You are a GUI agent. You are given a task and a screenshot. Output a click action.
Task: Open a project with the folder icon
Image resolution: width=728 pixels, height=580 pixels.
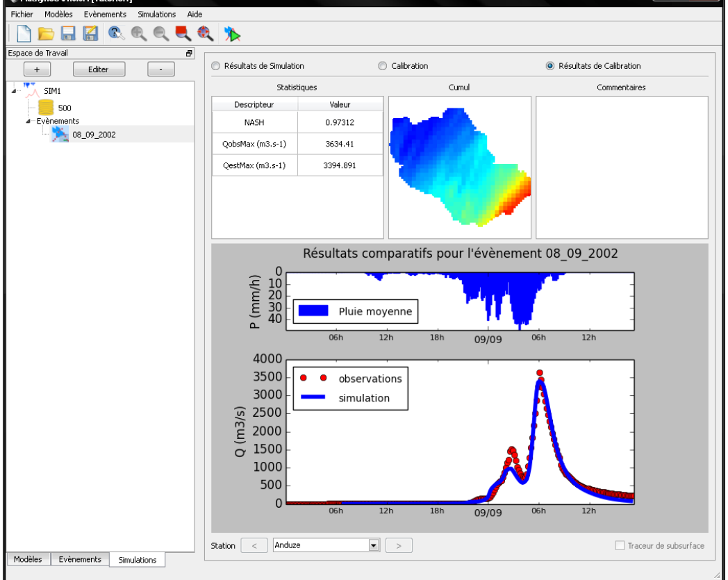[46, 33]
